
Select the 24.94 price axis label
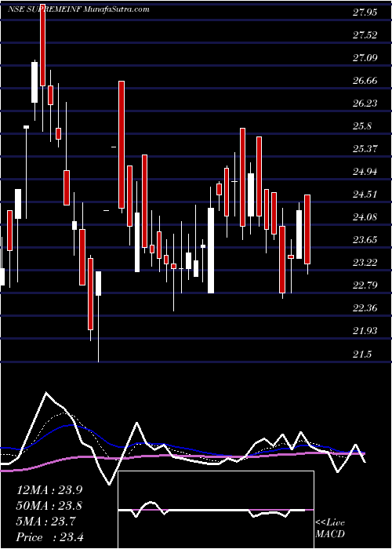point(365,172)
